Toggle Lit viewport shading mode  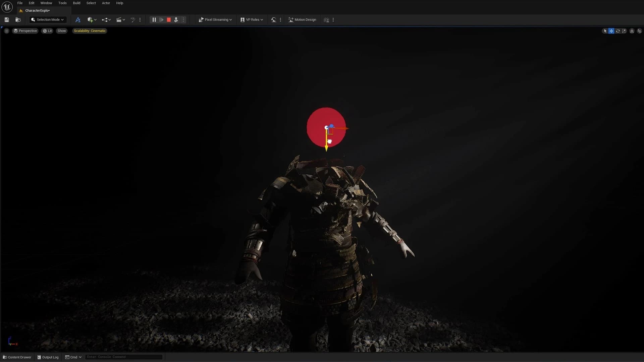[x=47, y=31]
